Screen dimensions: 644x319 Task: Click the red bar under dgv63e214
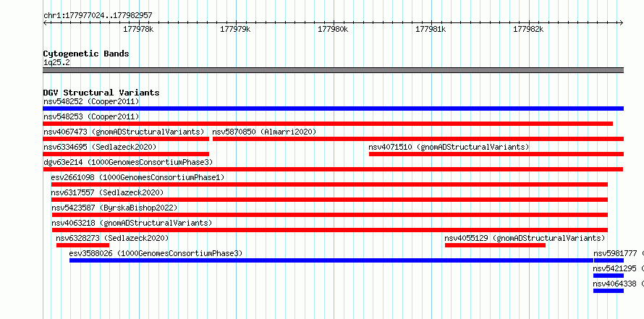[333, 169]
